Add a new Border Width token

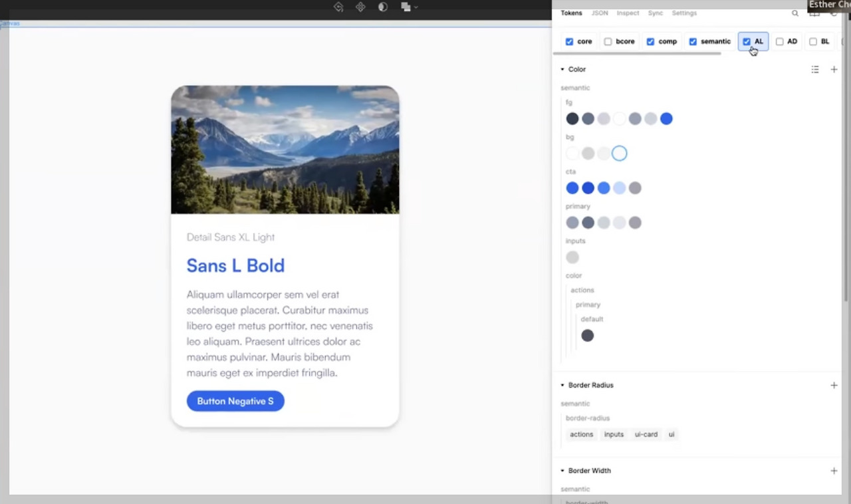(x=834, y=470)
